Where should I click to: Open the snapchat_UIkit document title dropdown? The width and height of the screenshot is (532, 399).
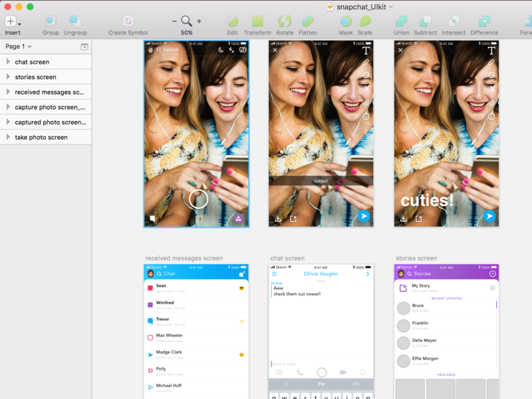tap(391, 7)
